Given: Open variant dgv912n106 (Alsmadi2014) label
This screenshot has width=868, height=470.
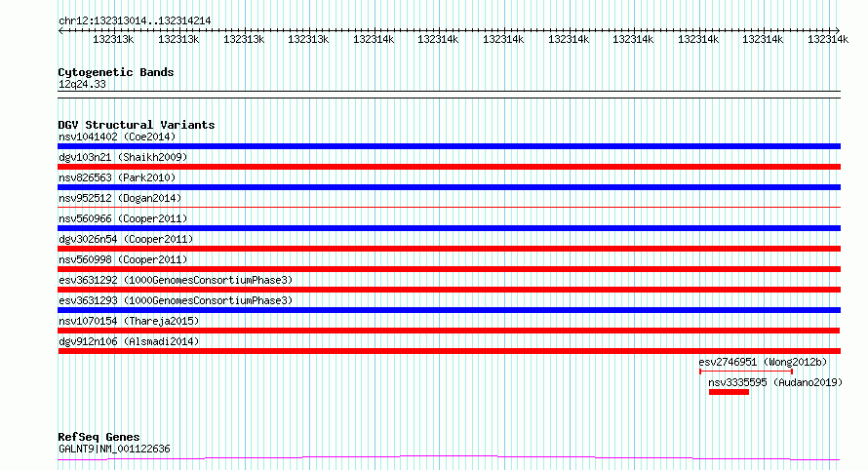Looking at the screenshot, I should point(129,341).
